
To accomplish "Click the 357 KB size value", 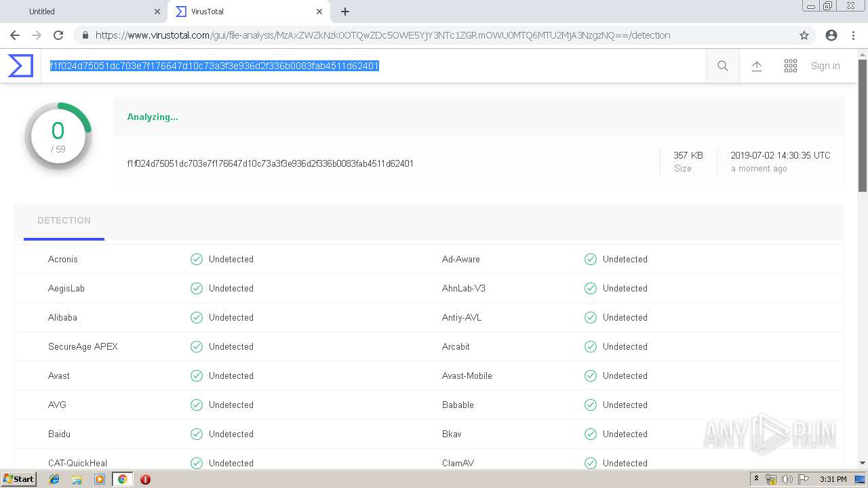I will [688, 155].
